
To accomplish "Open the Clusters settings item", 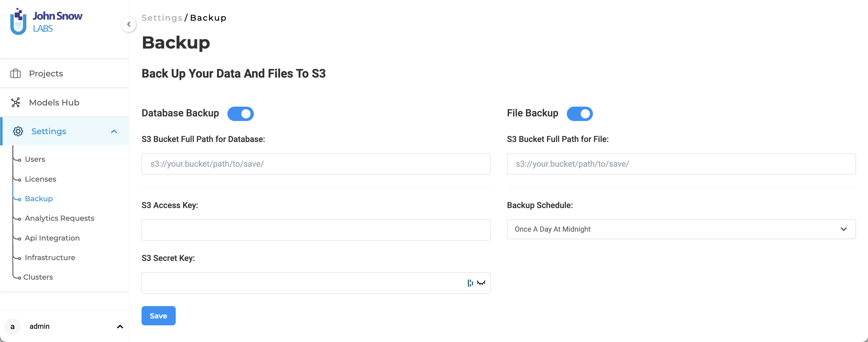I will tap(38, 277).
